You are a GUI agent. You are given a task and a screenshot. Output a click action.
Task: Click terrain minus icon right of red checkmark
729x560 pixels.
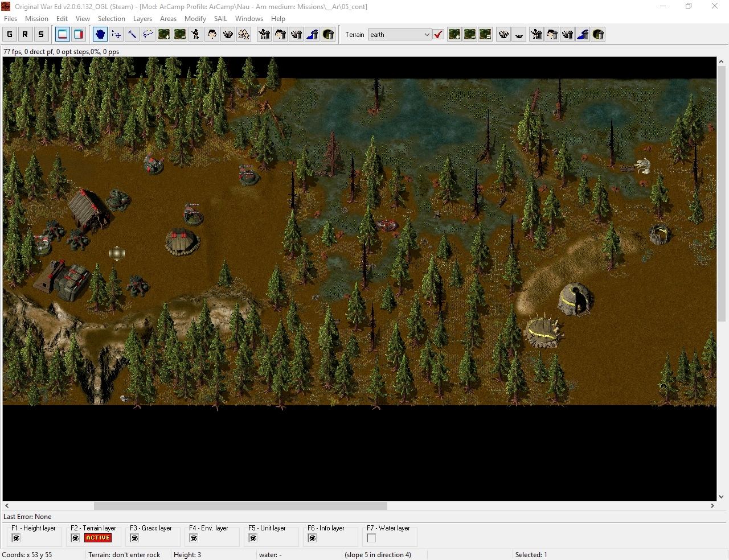click(470, 35)
